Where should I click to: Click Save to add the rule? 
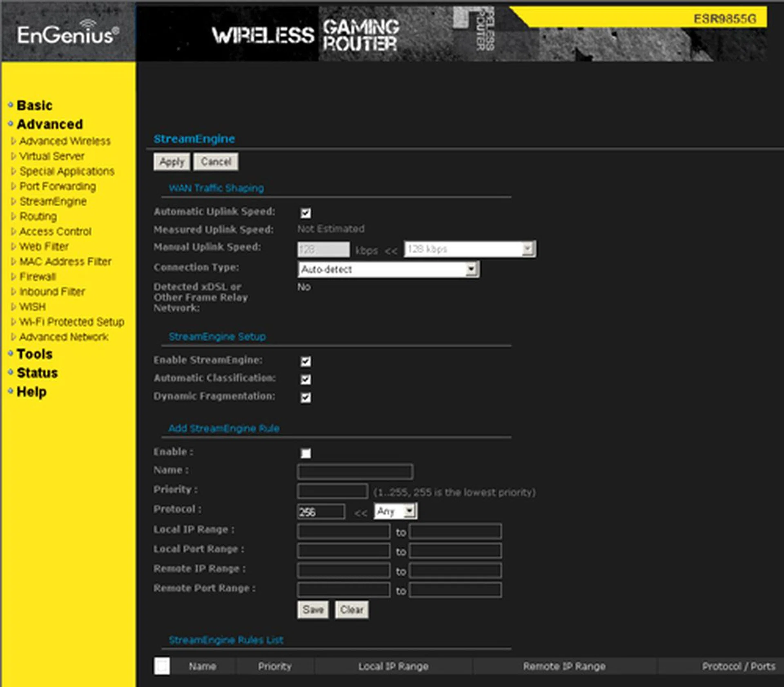click(x=313, y=609)
